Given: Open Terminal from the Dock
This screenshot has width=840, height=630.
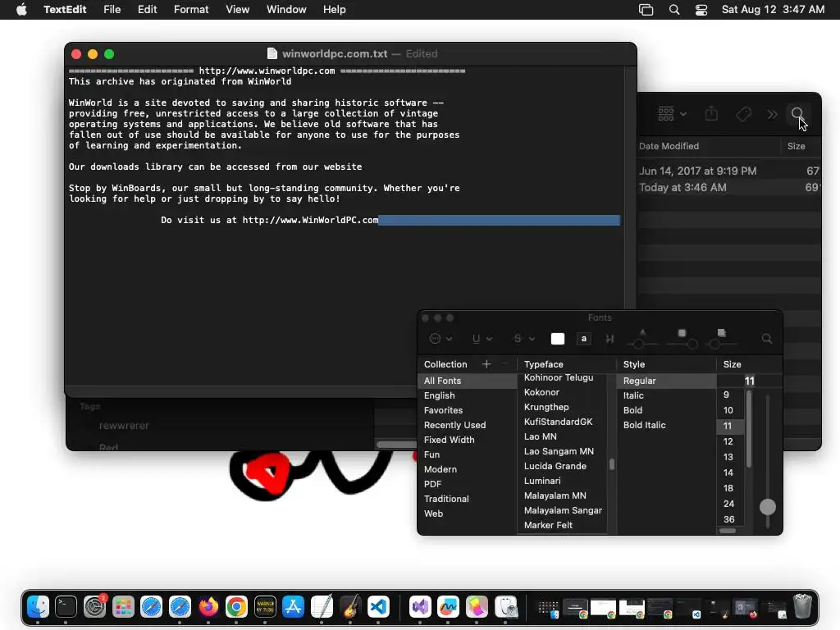Looking at the screenshot, I should (66, 607).
